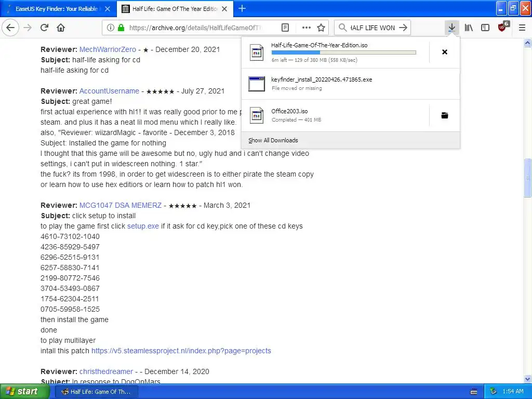Click scrollbar down arrow
532x399 pixels.
(527, 379)
